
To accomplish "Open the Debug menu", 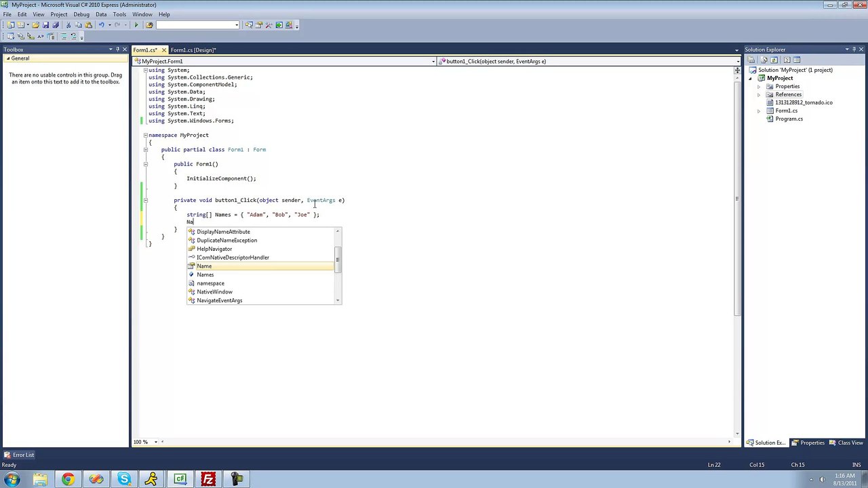I will [x=81, y=14].
